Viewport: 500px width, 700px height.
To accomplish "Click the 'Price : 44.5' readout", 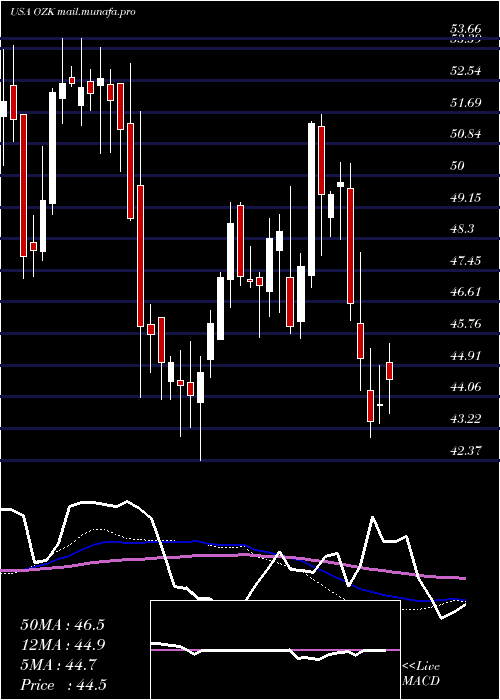I will (x=63, y=685).
